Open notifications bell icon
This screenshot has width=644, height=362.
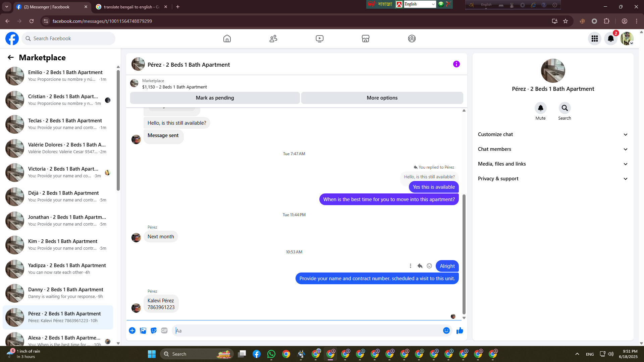(611, 39)
